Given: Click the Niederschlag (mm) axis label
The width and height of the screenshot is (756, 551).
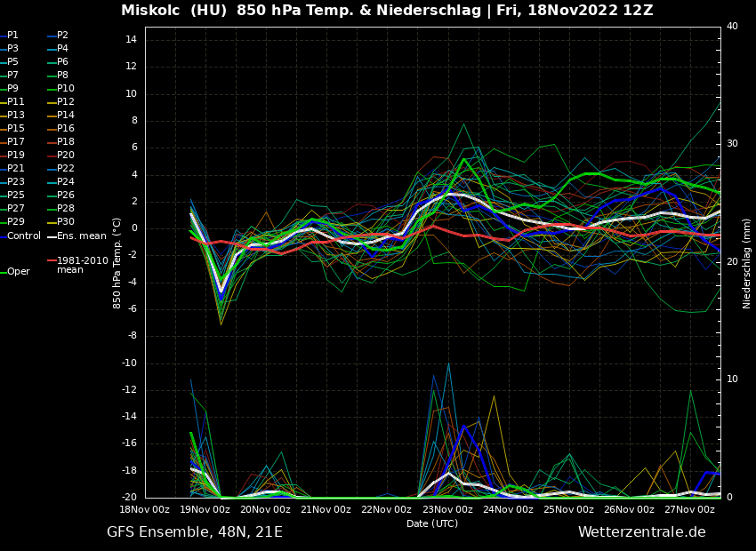Looking at the screenshot, I should click(747, 262).
